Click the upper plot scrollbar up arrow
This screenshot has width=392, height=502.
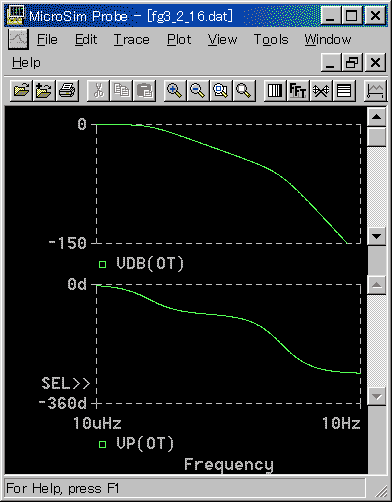377,117
